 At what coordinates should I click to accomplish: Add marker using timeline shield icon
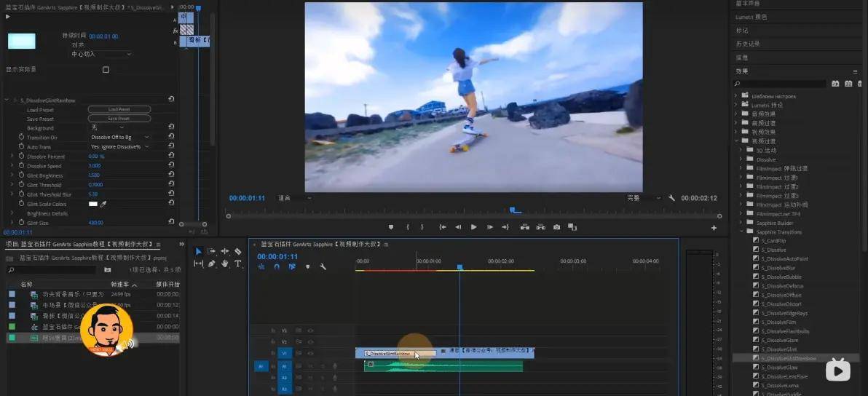coord(308,266)
